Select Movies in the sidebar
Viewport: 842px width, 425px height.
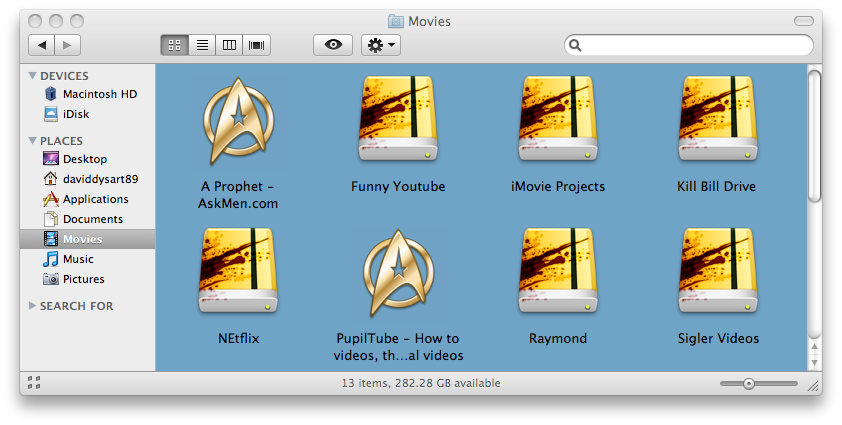(x=88, y=239)
